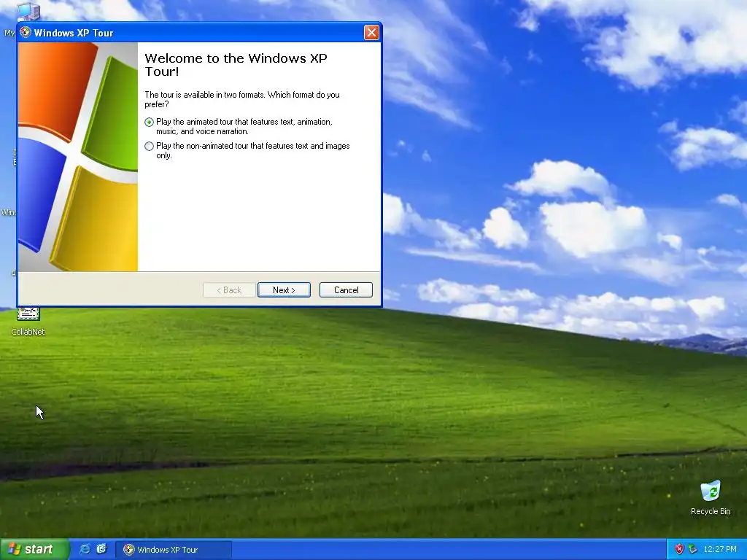Click the tray icon next to the clock
The image size is (747, 560).
pyautogui.click(x=693, y=550)
